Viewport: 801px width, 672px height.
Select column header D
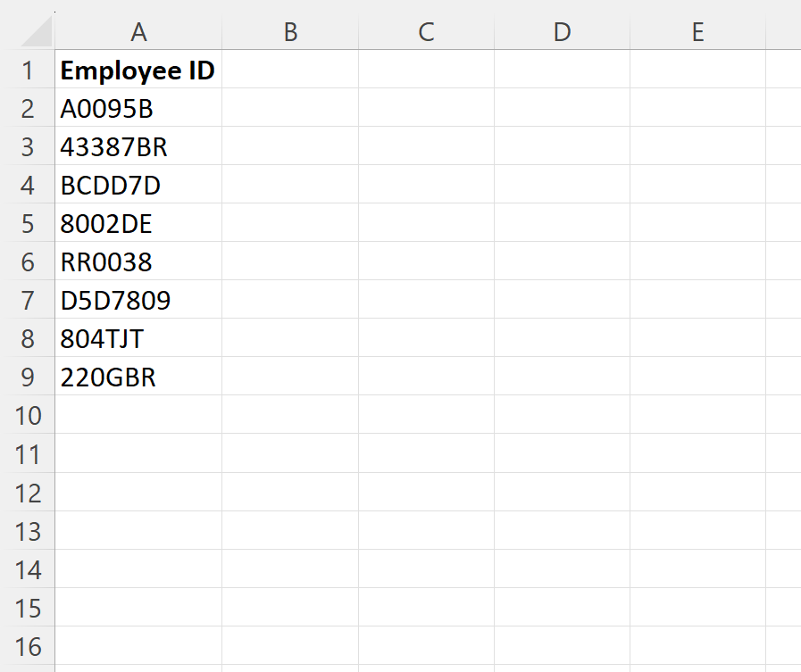(x=562, y=31)
